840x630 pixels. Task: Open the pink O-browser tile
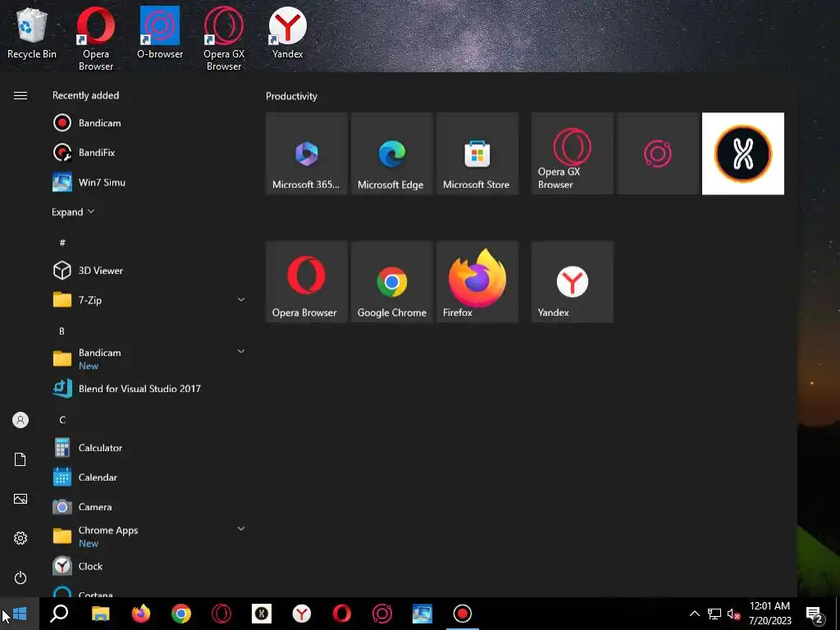[x=658, y=153]
